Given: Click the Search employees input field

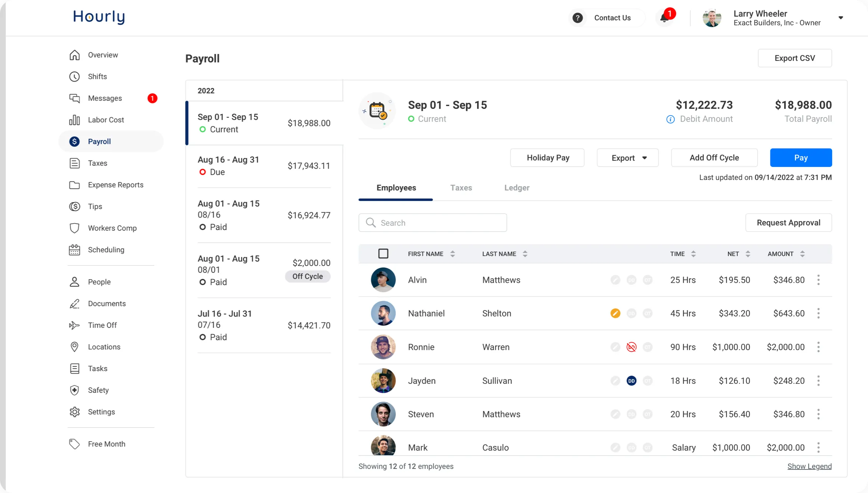Looking at the screenshot, I should click(x=432, y=222).
